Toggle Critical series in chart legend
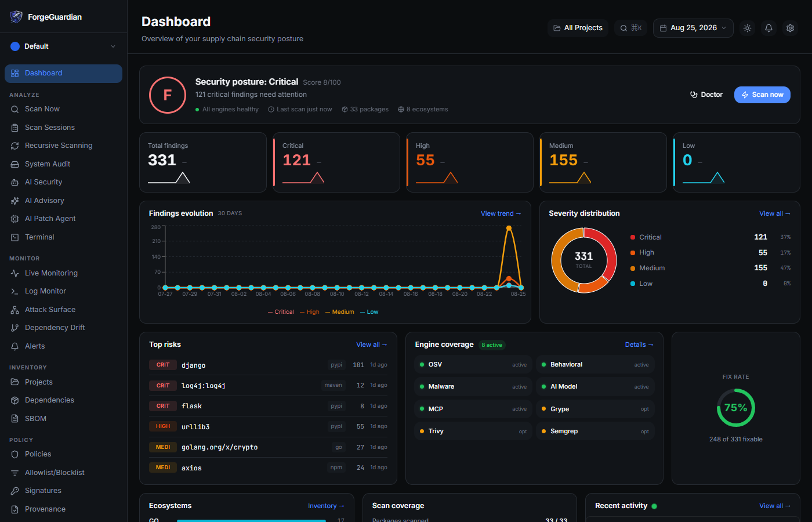 281,312
